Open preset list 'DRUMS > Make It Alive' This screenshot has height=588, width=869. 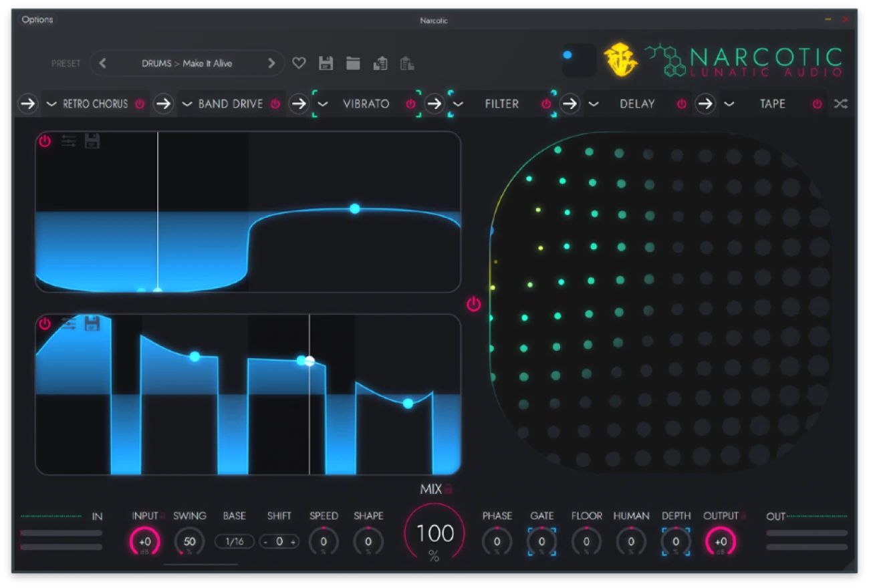187,63
